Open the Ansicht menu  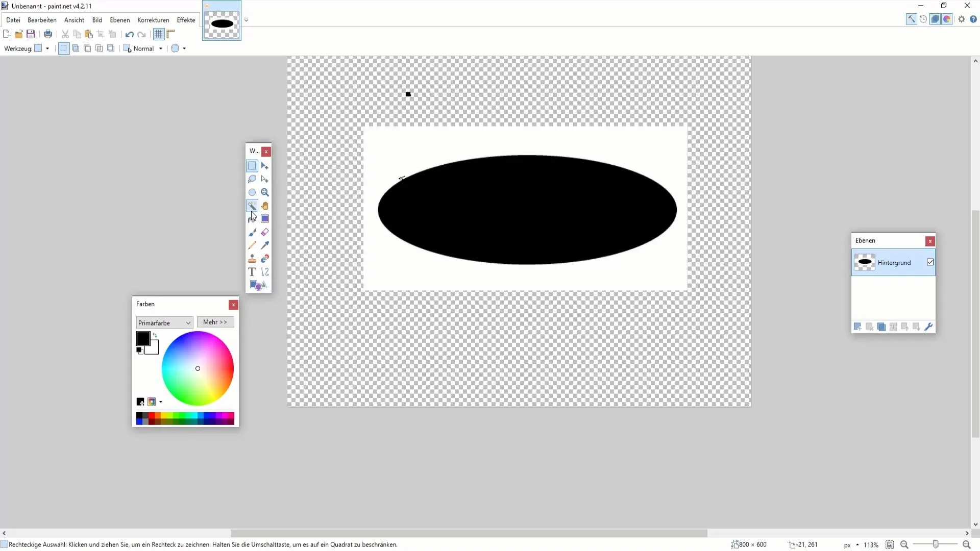click(74, 20)
